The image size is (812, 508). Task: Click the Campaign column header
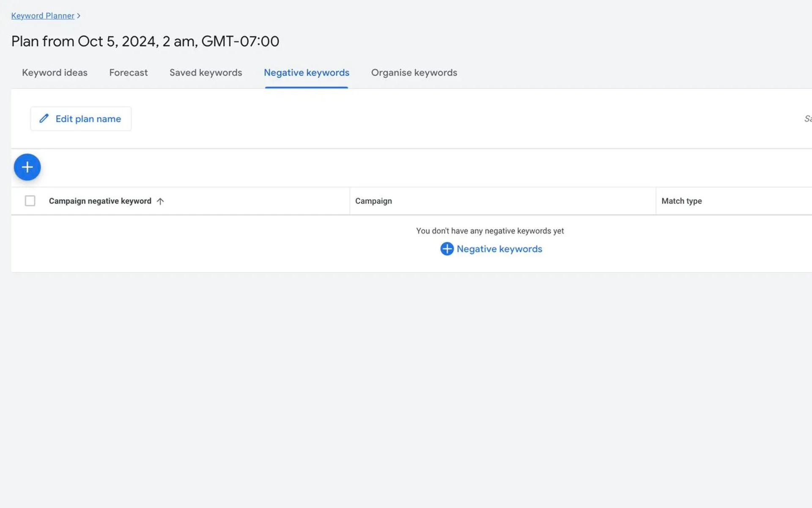(x=373, y=201)
